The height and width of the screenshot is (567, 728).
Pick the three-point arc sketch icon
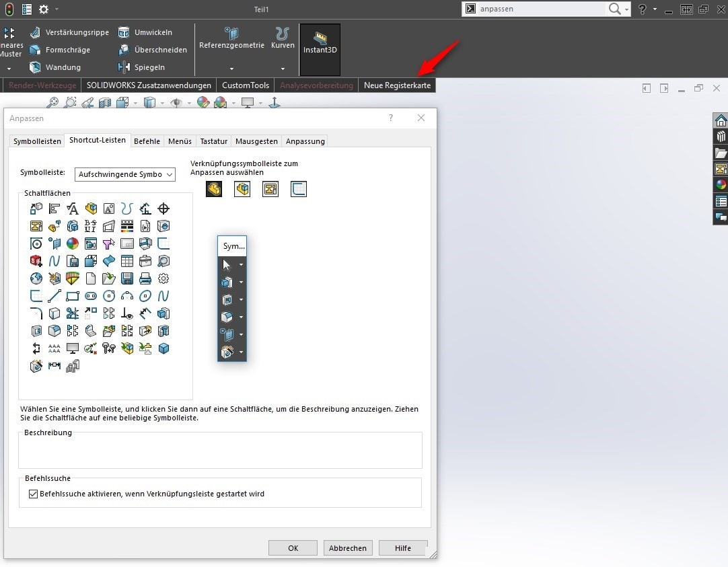point(126,296)
